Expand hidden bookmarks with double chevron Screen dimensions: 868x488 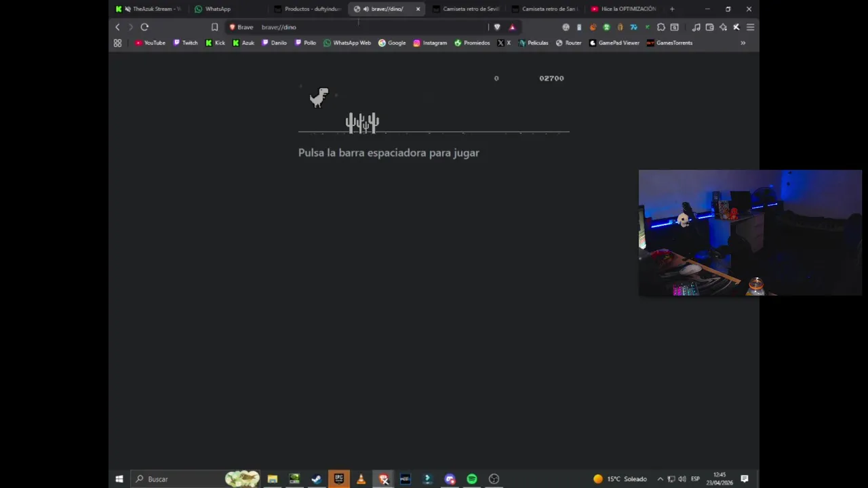pyautogui.click(x=743, y=43)
